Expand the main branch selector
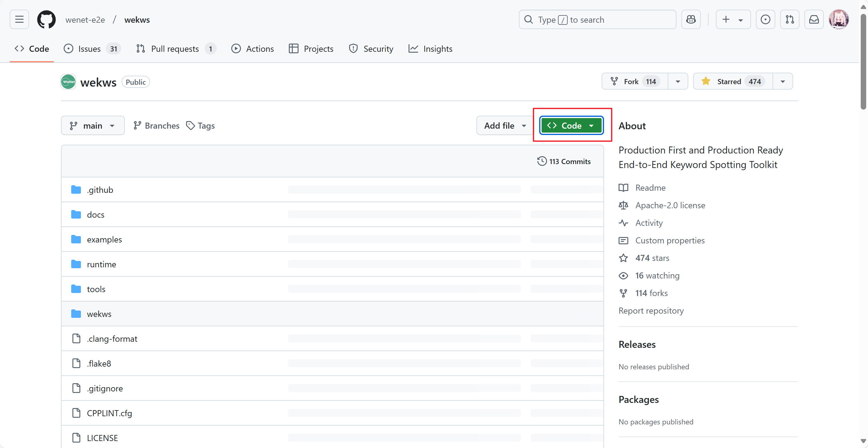Image resolution: width=868 pixels, height=448 pixels. click(x=93, y=126)
